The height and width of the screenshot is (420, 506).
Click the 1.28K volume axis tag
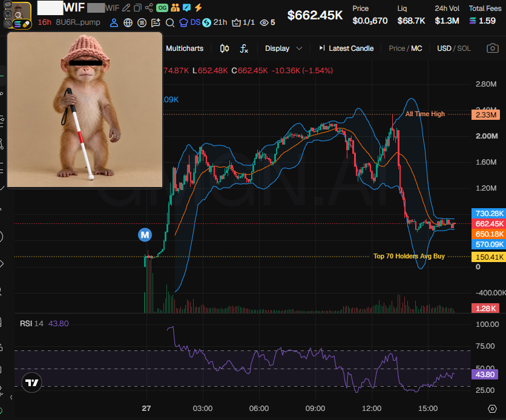click(485, 309)
